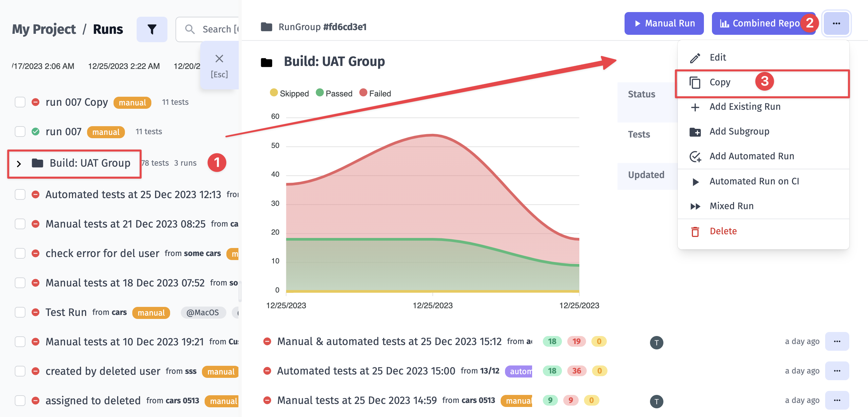Image resolution: width=868 pixels, height=417 pixels.
Task: Toggle the Failed red legend swatch
Action: (x=363, y=93)
